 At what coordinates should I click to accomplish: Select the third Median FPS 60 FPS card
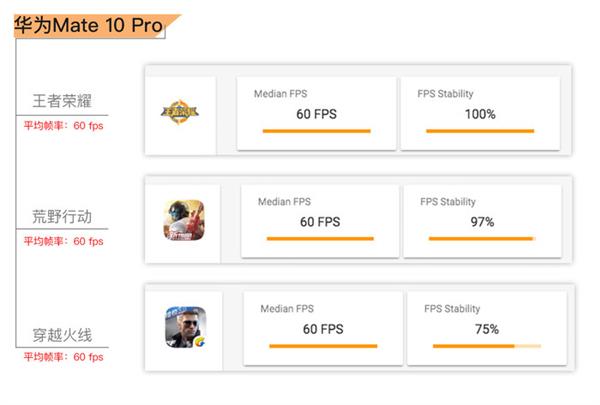click(x=323, y=328)
